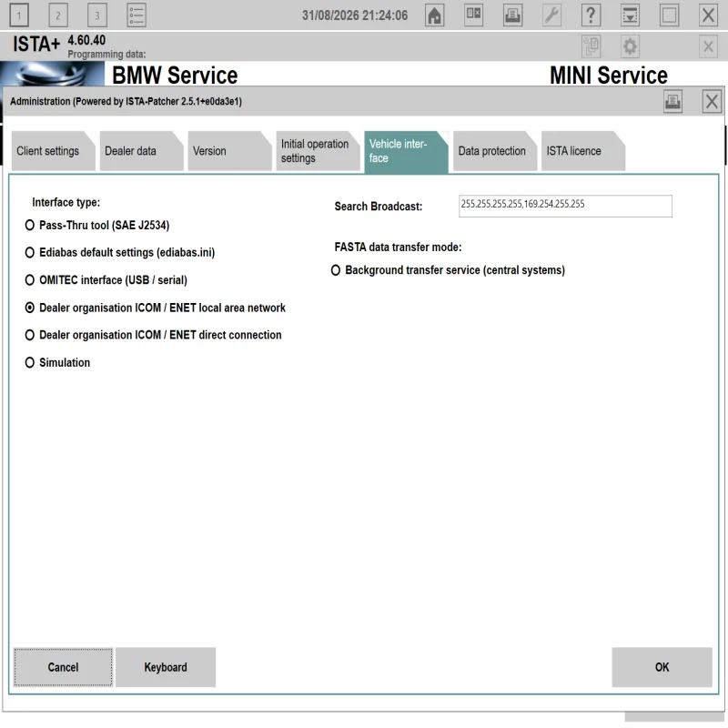Open Initial operation settings tab
Screen dimensions: 728x728
click(x=318, y=151)
